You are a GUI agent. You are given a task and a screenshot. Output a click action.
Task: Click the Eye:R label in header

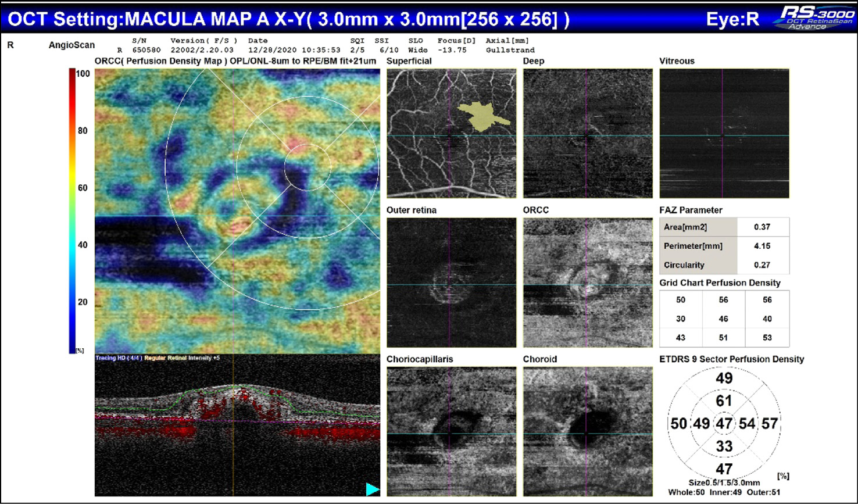click(732, 19)
